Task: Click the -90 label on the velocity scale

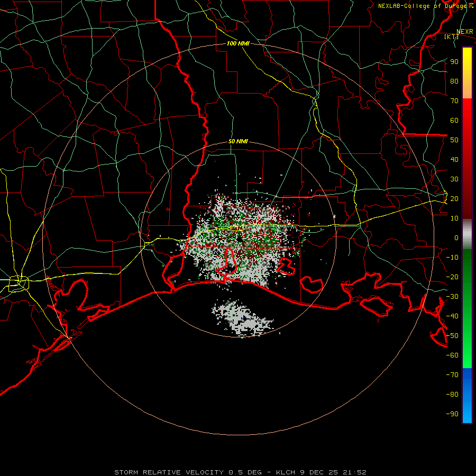Action: tap(452, 414)
